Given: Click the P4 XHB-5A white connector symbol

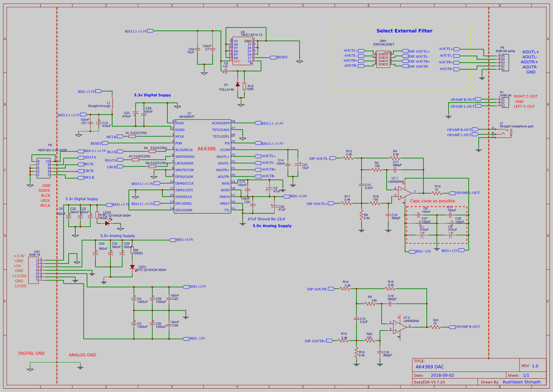Looking at the screenshot, I should coord(505,62).
